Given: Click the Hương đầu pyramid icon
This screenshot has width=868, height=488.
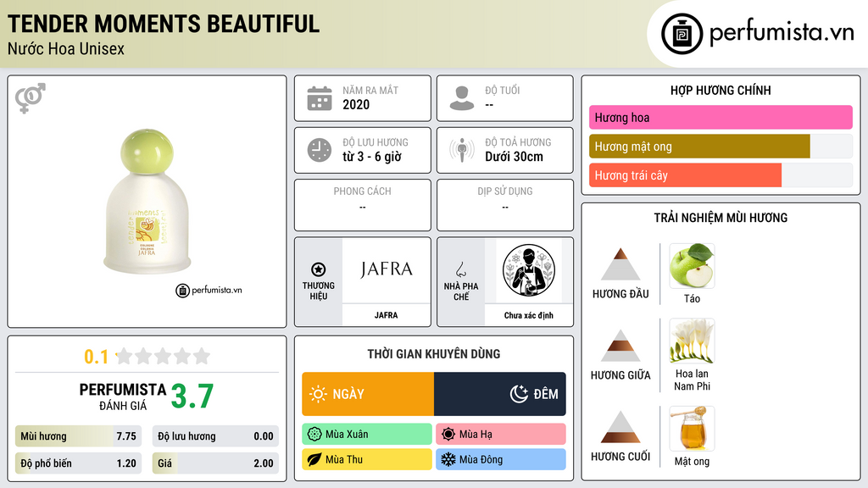Looking at the screenshot, I should coord(620,264).
